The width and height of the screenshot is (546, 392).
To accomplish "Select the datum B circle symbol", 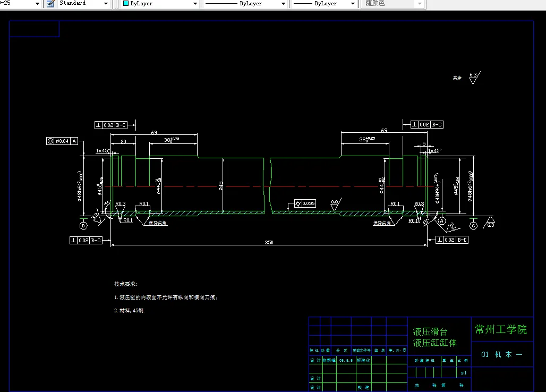I will click(83, 226).
